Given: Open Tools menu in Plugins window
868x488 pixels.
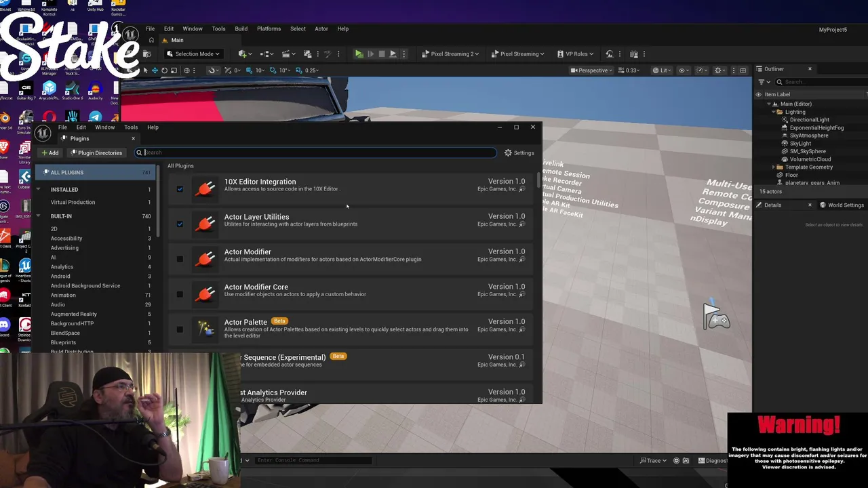Looking at the screenshot, I should coord(131,127).
